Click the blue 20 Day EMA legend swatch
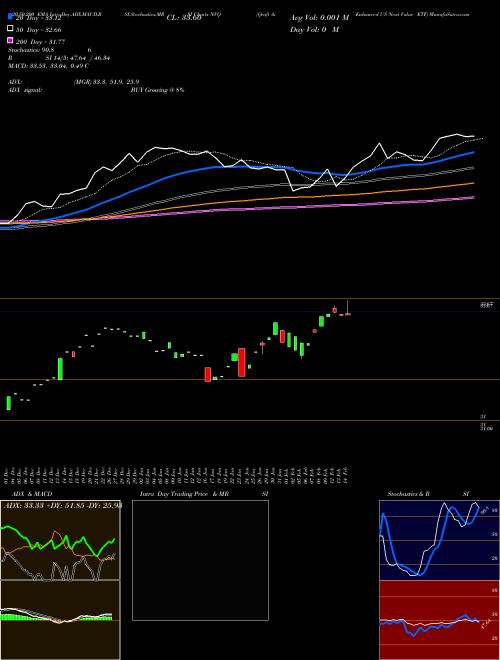Screen dimensions: 500x660 pyautogui.click(x=10, y=17)
